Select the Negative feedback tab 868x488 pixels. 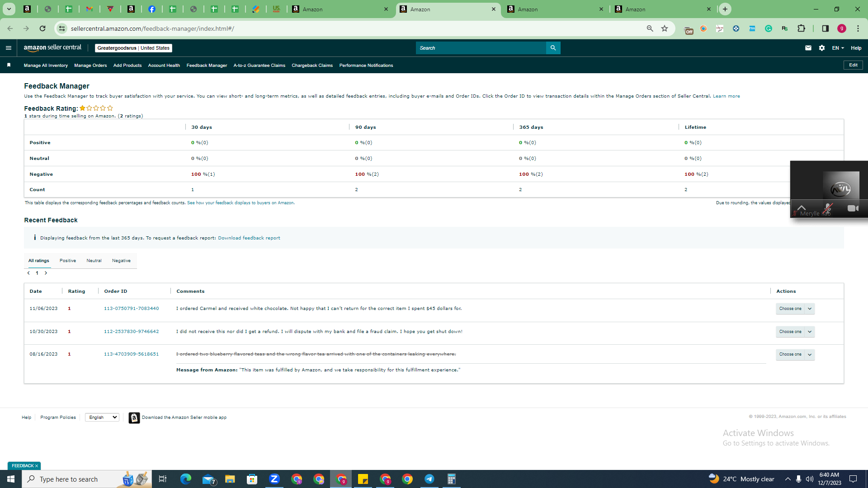(121, 261)
